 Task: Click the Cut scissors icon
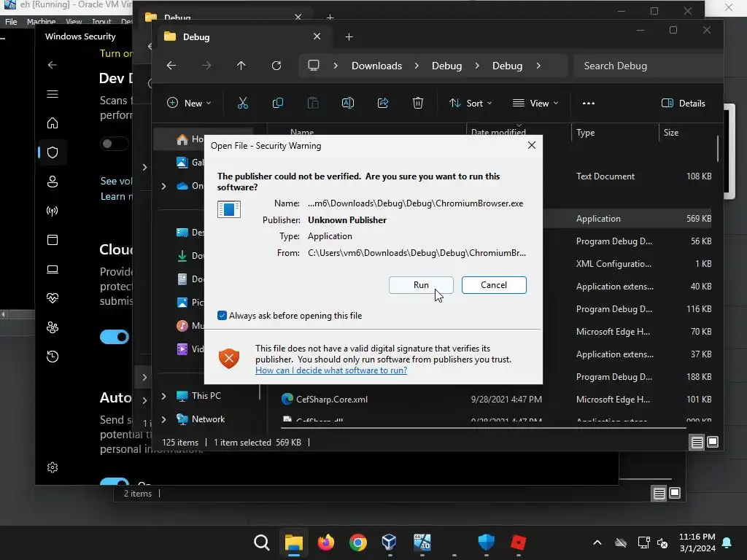(x=242, y=103)
